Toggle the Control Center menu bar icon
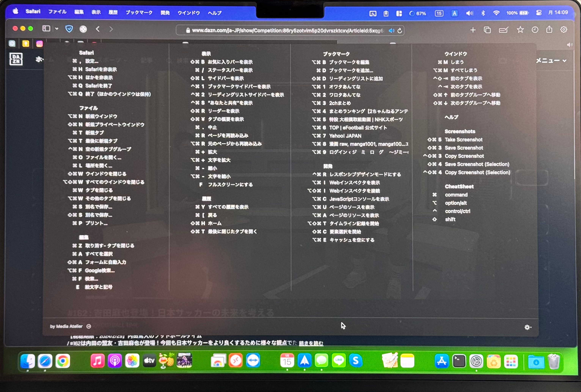The image size is (581, 392). (539, 13)
